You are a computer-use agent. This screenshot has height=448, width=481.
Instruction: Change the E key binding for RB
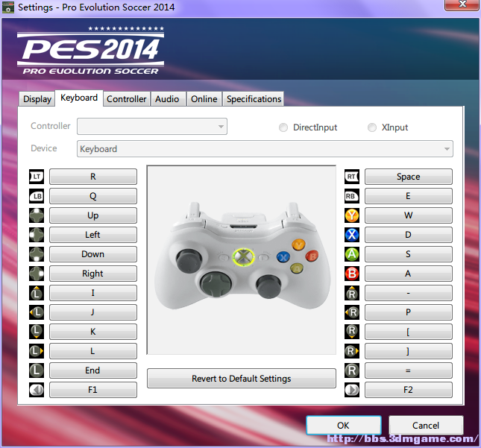click(x=409, y=196)
